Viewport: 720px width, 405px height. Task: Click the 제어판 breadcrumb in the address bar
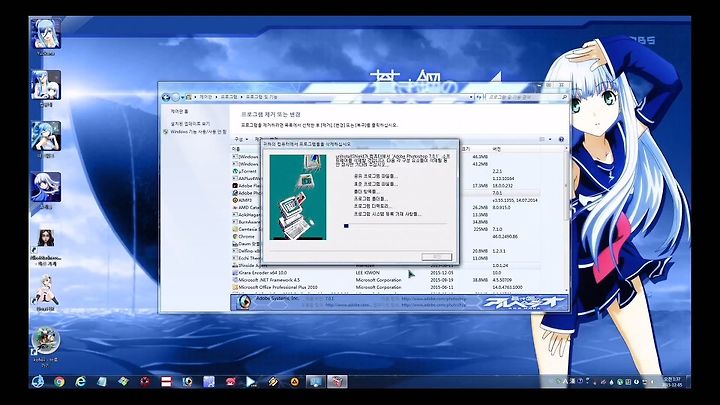pos(205,97)
